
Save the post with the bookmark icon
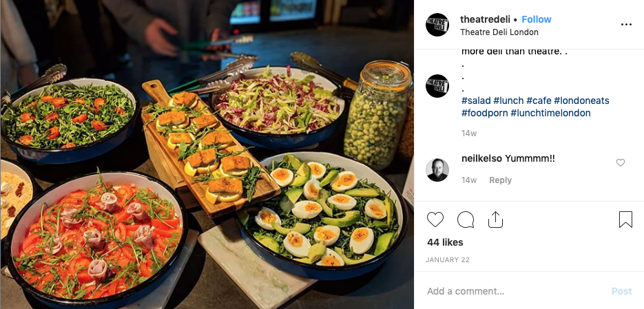coord(625,220)
